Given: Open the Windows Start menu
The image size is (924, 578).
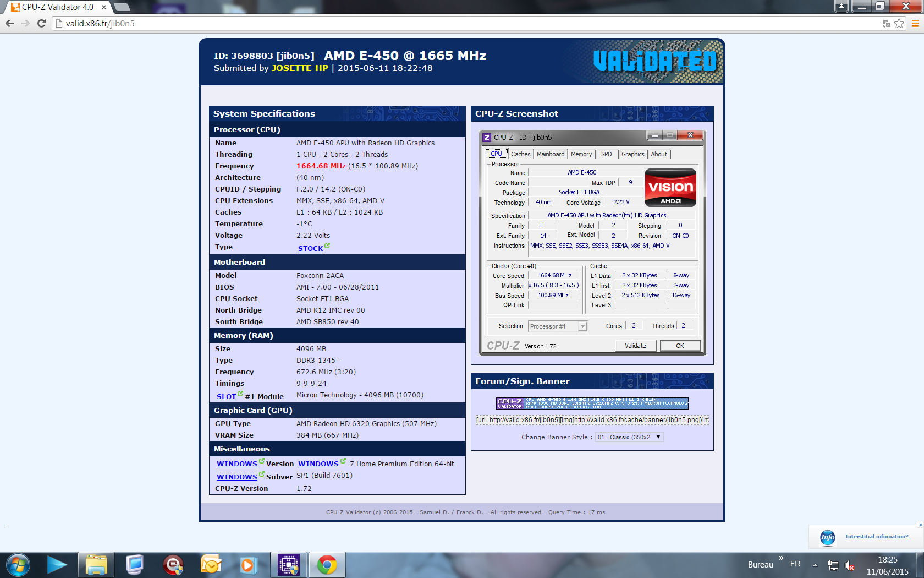Looking at the screenshot, I should point(18,565).
